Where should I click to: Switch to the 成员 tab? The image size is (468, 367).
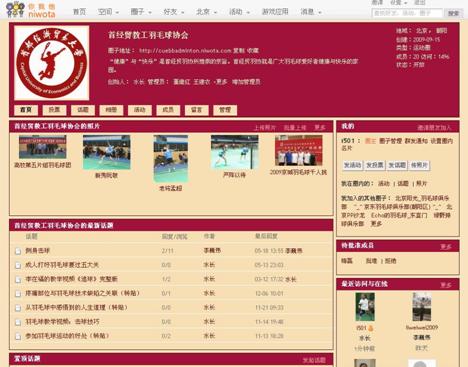click(x=168, y=110)
